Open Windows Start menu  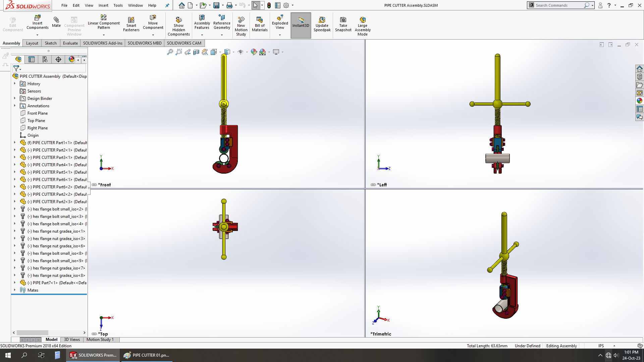pyautogui.click(x=8, y=355)
